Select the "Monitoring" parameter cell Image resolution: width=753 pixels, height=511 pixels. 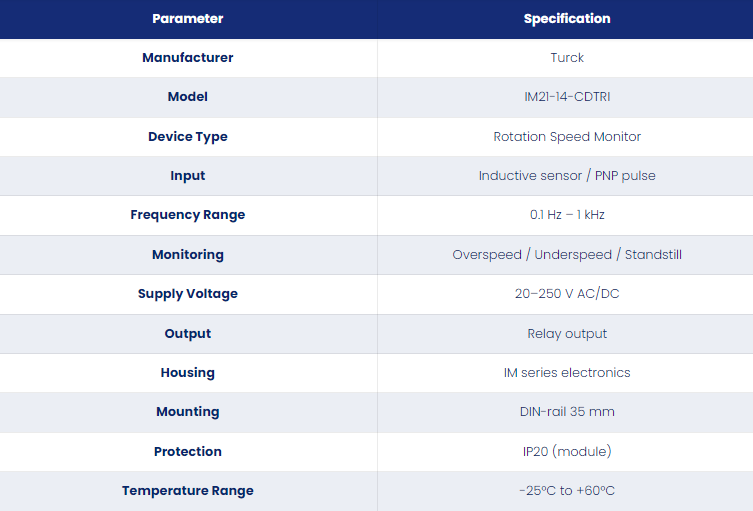coord(188,255)
